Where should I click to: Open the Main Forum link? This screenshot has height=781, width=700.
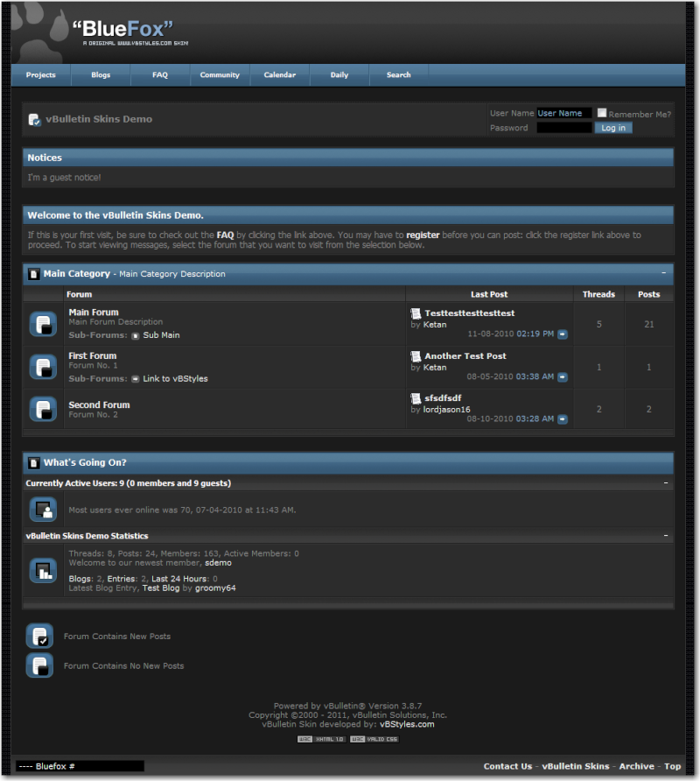(x=94, y=313)
